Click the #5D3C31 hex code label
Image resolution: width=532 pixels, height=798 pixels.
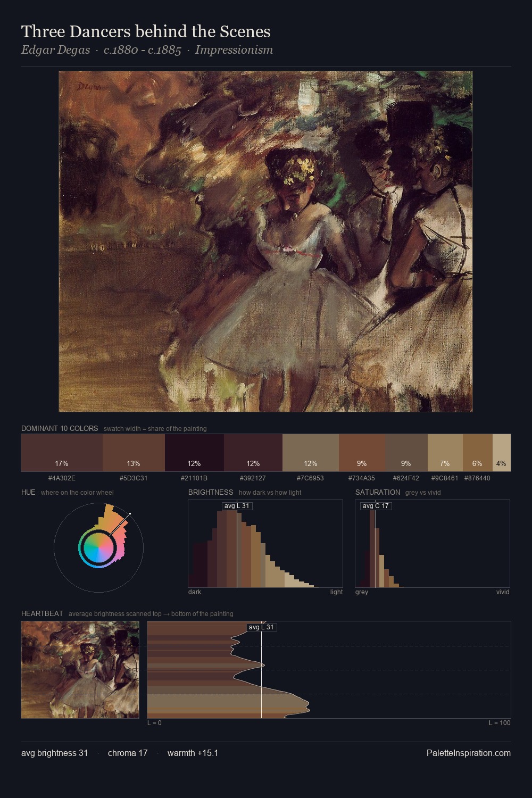coord(134,478)
